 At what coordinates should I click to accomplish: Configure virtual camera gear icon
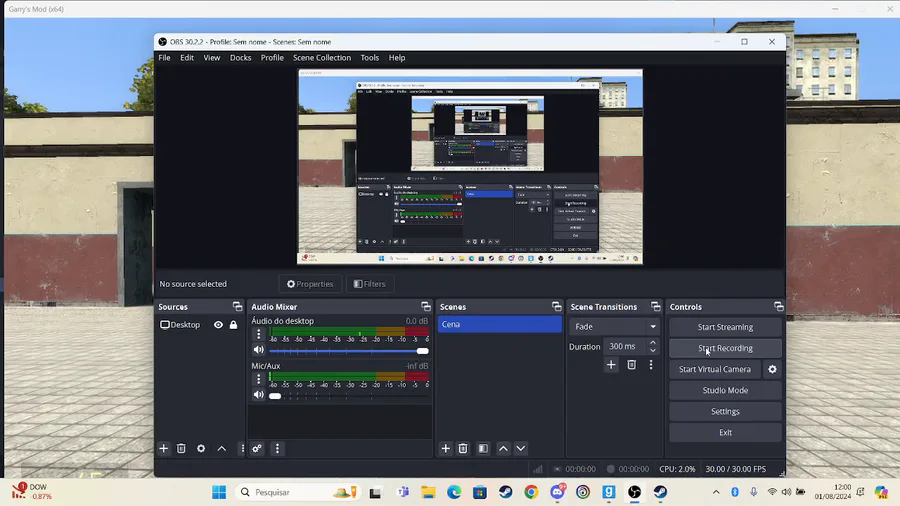coord(773,369)
